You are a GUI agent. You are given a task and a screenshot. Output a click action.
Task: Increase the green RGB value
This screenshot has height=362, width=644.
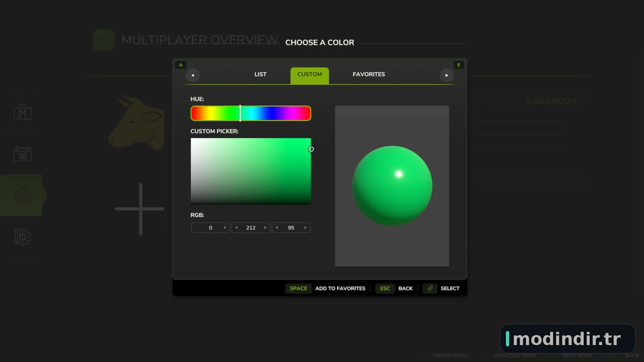coord(265,228)
